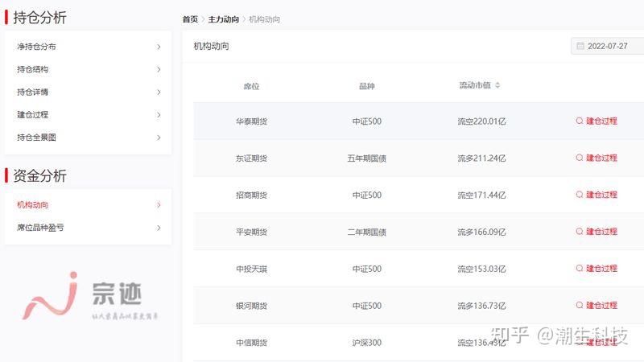Screen dimensions: 644x362
Task: Go to 主力动向 breadcrumb link
Action: [224, 19]
